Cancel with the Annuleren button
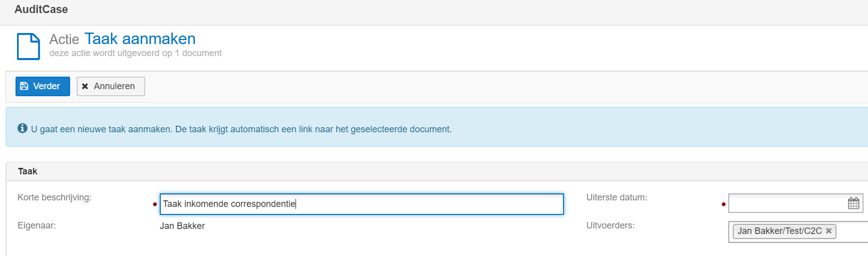The width and height of the screenshot is (868, 256). pyautogui.click(x=111, y=86)
